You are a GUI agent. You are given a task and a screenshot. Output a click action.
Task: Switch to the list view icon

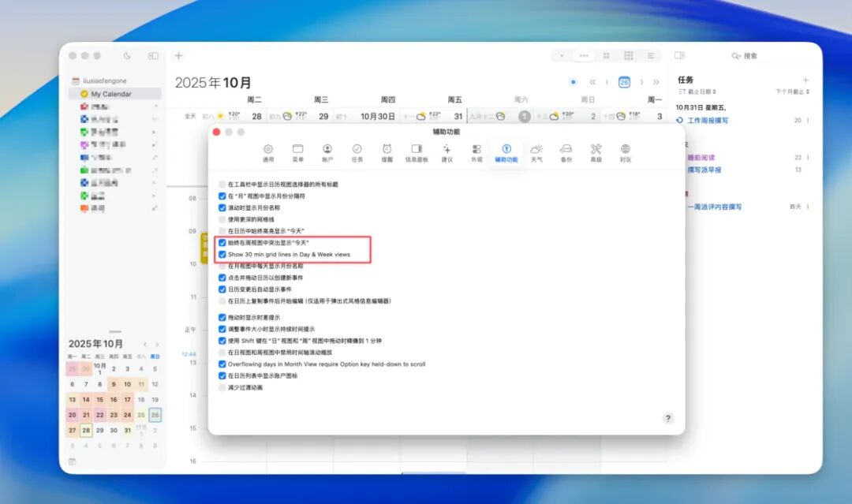[x=650, y=55]
